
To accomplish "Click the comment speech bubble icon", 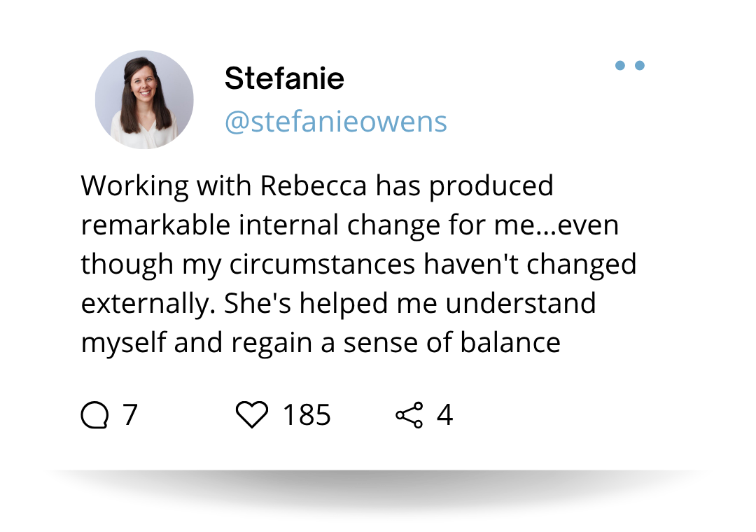I will (95, 416).
